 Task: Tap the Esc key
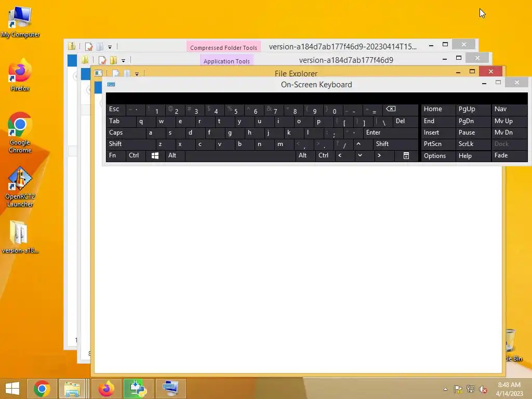tap(116, 110)
